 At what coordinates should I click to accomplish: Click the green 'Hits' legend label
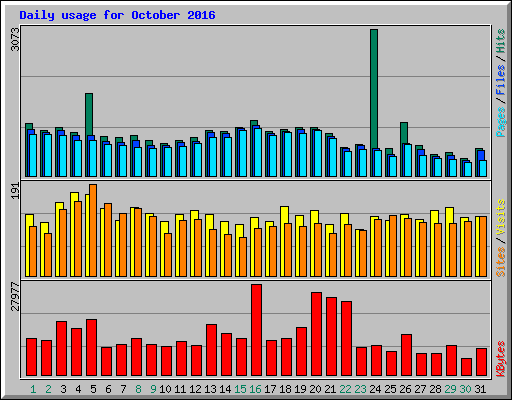point(501,41)
